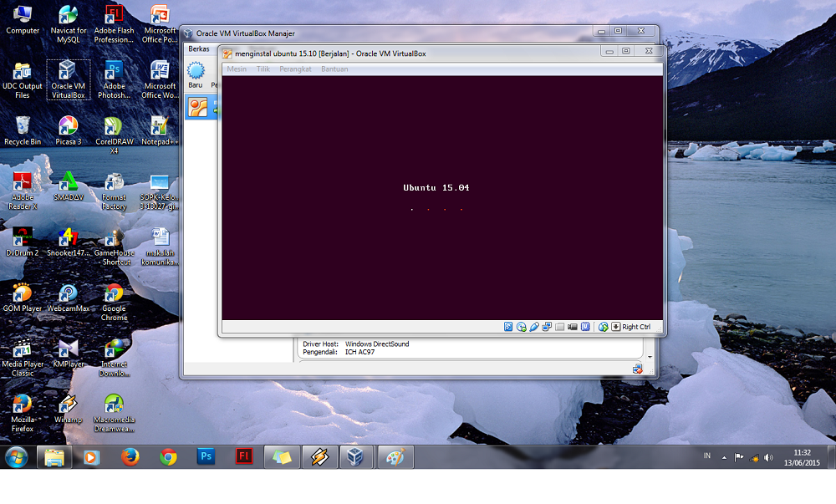
Task: Select the CorelDRAW X4 desktop icon
Action: coord(114,135)
